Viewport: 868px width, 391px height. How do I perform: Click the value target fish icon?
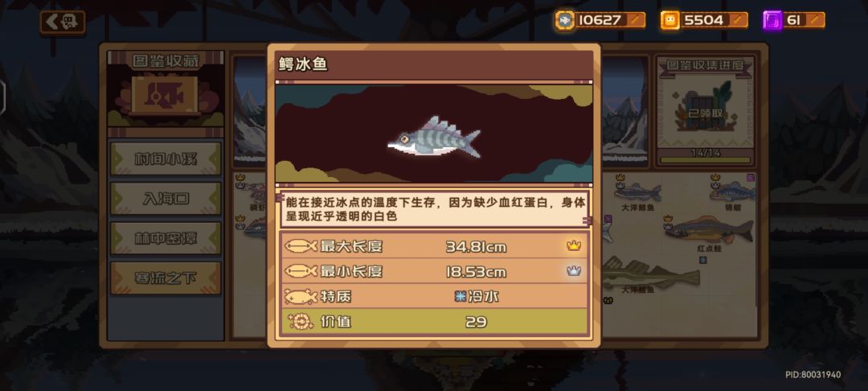pos(301,322)
